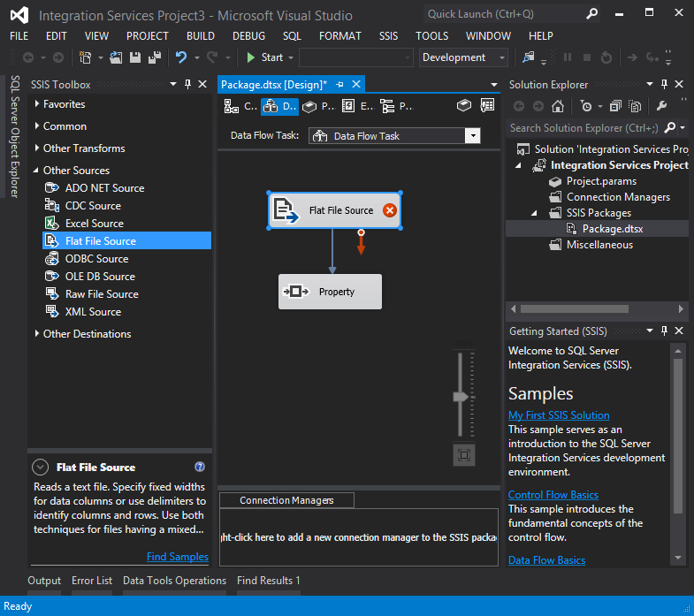Switch to the Error List tab

[x=92, y=581]
